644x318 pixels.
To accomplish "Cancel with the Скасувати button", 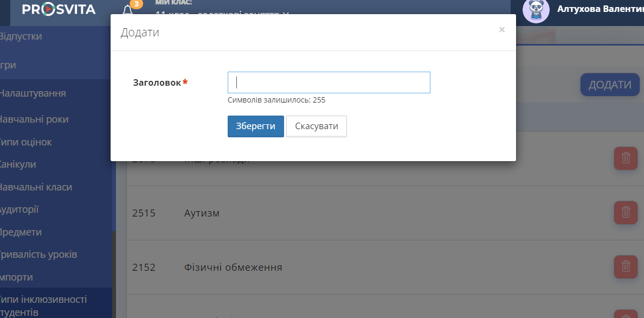I will pos(316,126).
